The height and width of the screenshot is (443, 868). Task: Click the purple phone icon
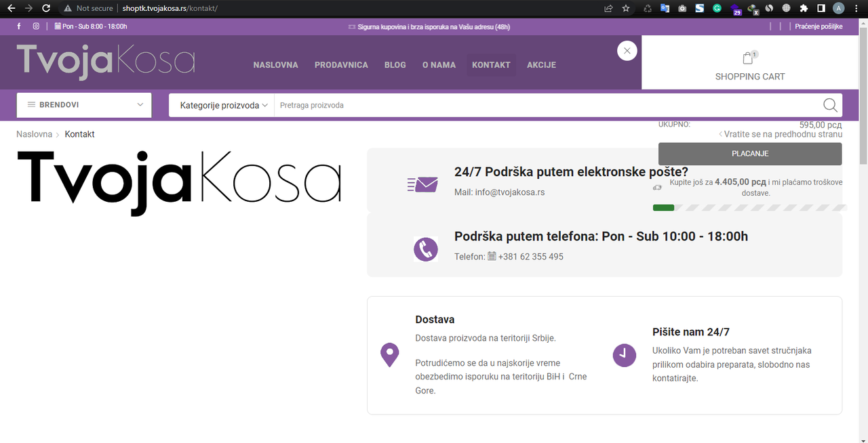426,249
